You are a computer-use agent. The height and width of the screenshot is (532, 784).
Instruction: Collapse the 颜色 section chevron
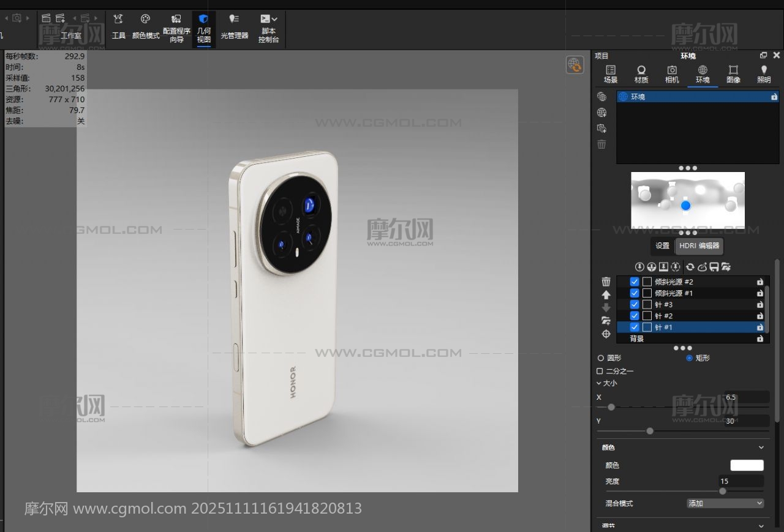tap(761, 448)
